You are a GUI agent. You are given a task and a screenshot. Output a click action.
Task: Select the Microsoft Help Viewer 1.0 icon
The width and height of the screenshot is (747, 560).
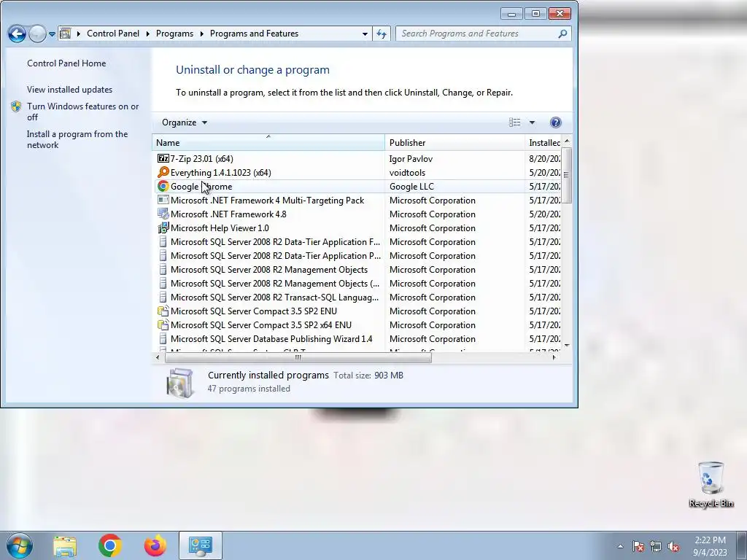163,227
